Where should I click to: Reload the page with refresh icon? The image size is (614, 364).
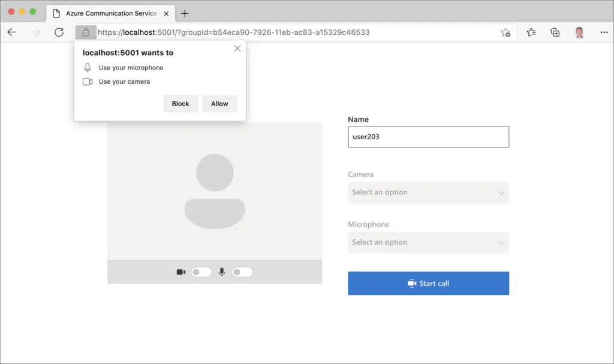(x=59, y=32)
